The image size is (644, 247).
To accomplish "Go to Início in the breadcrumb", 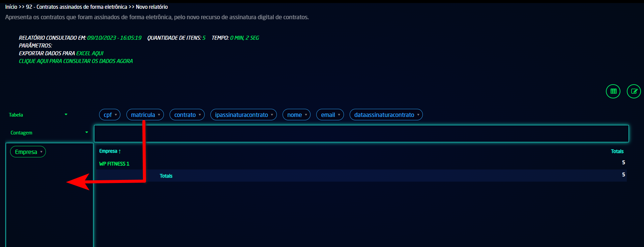I will [x=11, y=7].
